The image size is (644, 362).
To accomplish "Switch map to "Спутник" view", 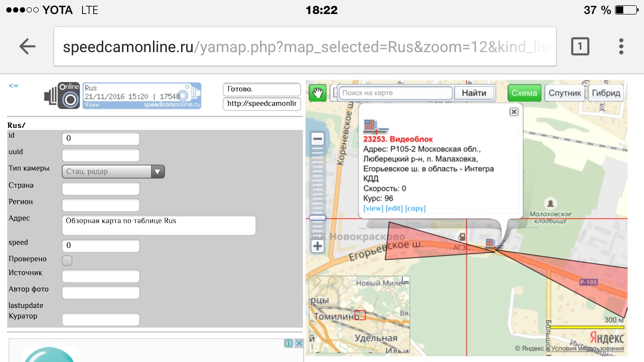I will [565, 93].
